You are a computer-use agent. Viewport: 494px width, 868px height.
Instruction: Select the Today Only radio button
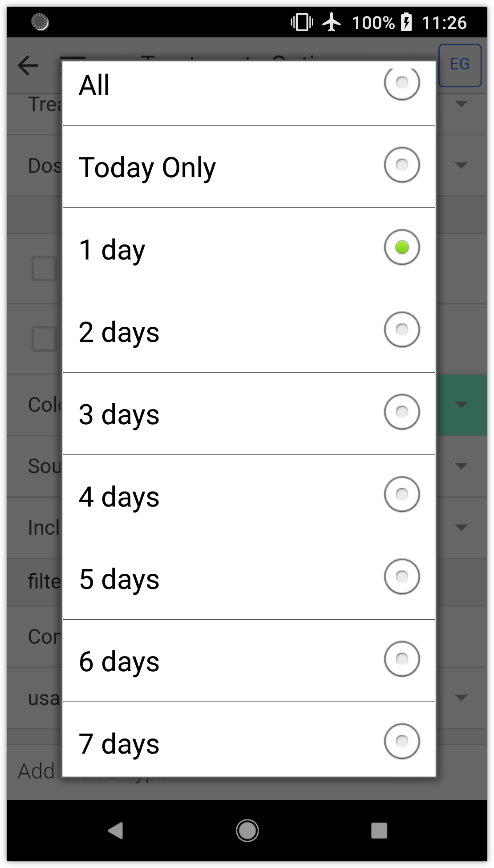pos(401,165)
